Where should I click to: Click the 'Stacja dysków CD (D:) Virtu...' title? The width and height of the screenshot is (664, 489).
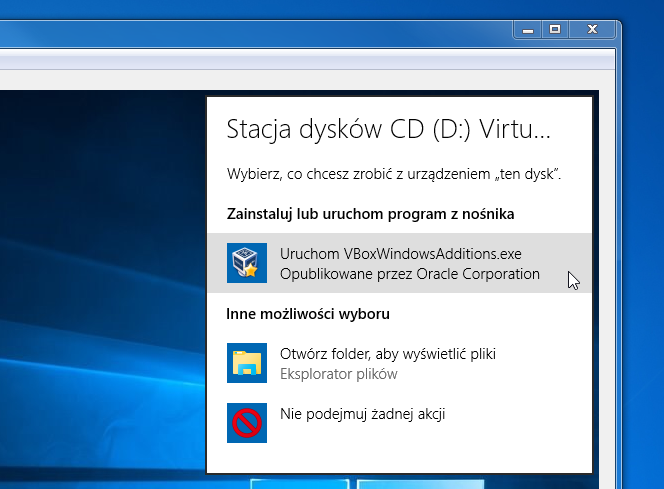click(x=388, y=129)
